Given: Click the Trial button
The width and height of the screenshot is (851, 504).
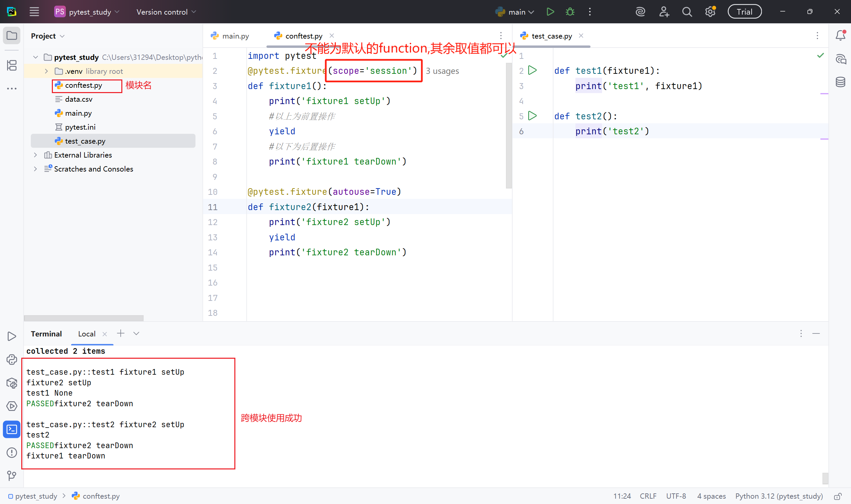Looking at the screenshot, I should [x=744, y=12].
